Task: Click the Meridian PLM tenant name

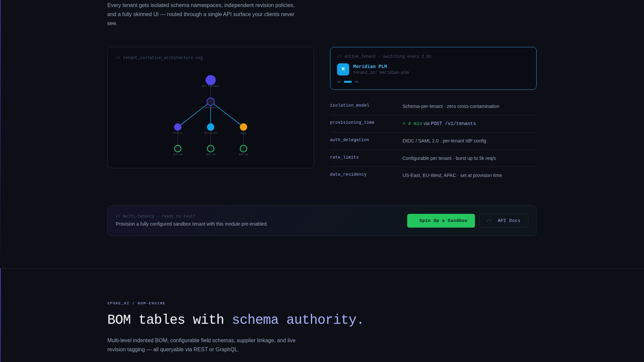Action: click(370, 67)
